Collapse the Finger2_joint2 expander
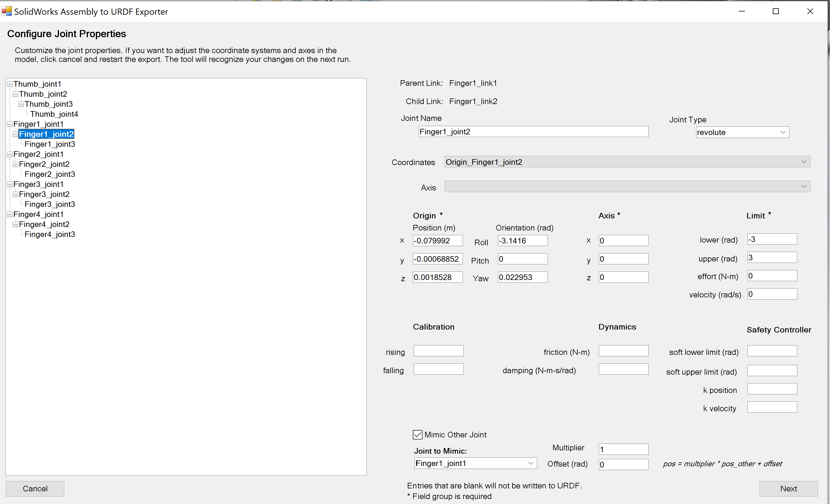 [16, 164]
